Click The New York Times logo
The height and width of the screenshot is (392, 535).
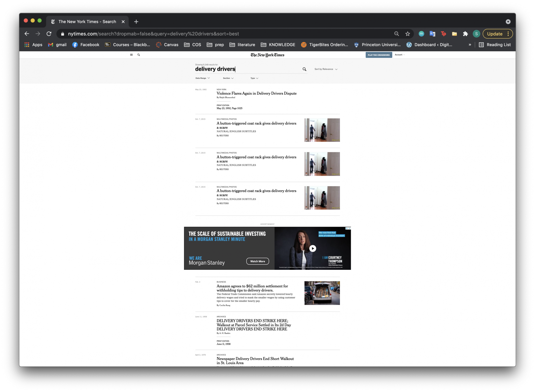click(x=267, y=55)
